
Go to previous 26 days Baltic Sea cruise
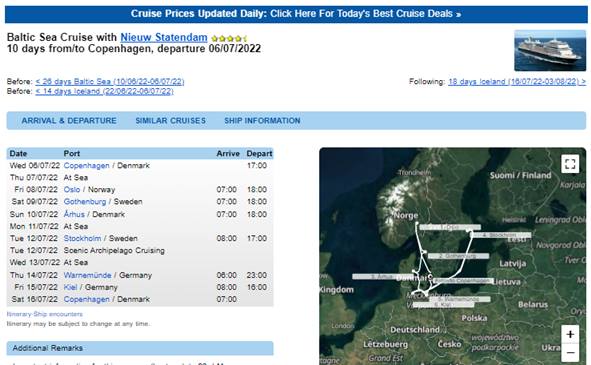(110, 81)
